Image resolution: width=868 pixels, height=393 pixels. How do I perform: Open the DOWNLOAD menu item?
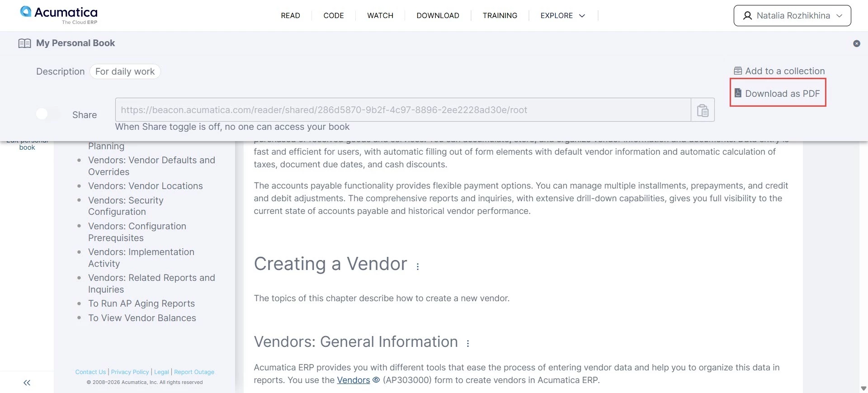(438, 15)
